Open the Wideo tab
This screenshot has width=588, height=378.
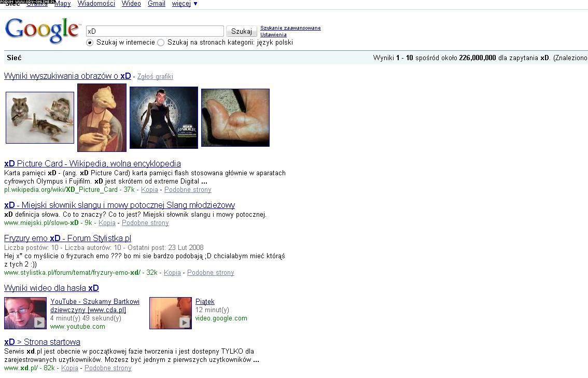point(131,4)
